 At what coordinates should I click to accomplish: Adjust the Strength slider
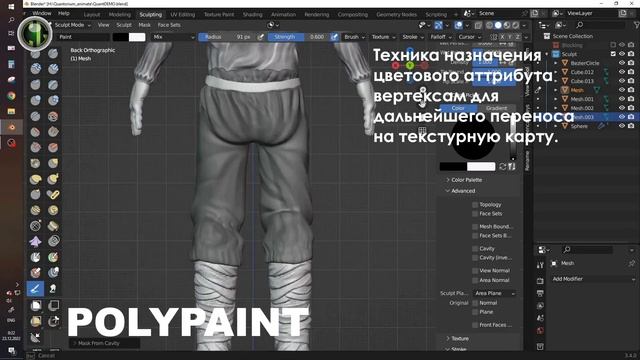(298, 37)
